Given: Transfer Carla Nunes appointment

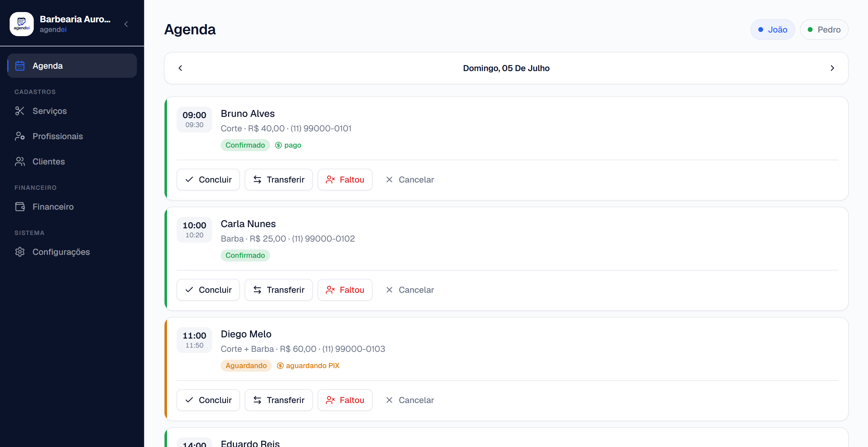Looking at the screenshot, I should tap(279, 290).
